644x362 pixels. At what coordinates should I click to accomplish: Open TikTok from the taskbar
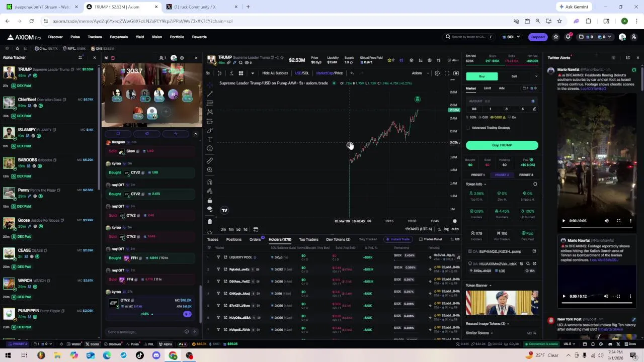(x=140, y=355)
